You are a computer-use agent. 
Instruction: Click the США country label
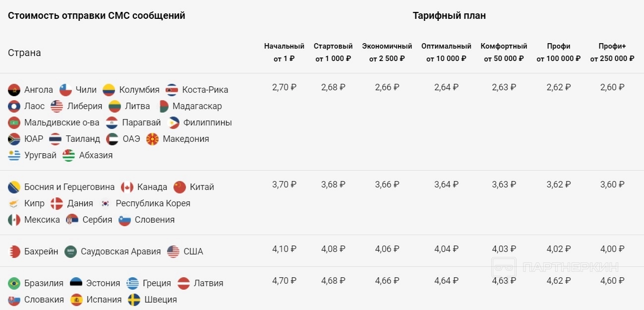point(193,251)
